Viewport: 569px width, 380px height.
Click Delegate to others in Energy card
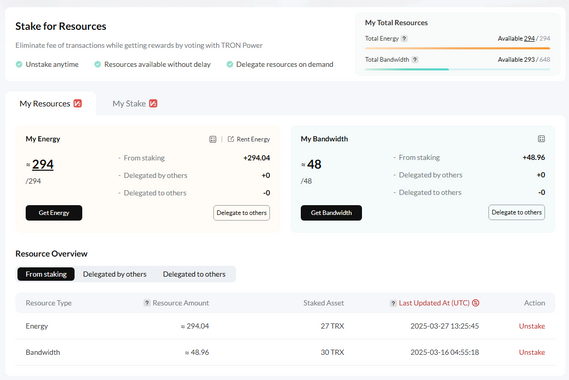(x=242, y=213)
